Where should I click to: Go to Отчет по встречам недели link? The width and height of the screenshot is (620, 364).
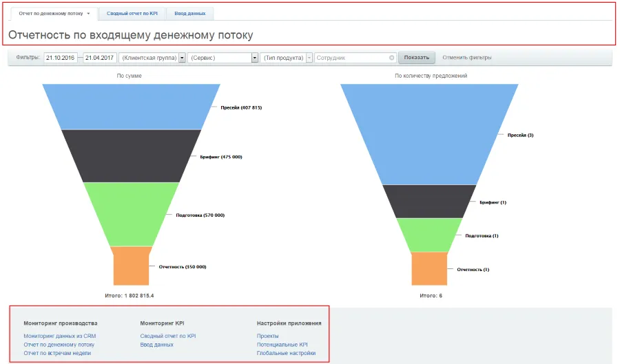[56, 353]
